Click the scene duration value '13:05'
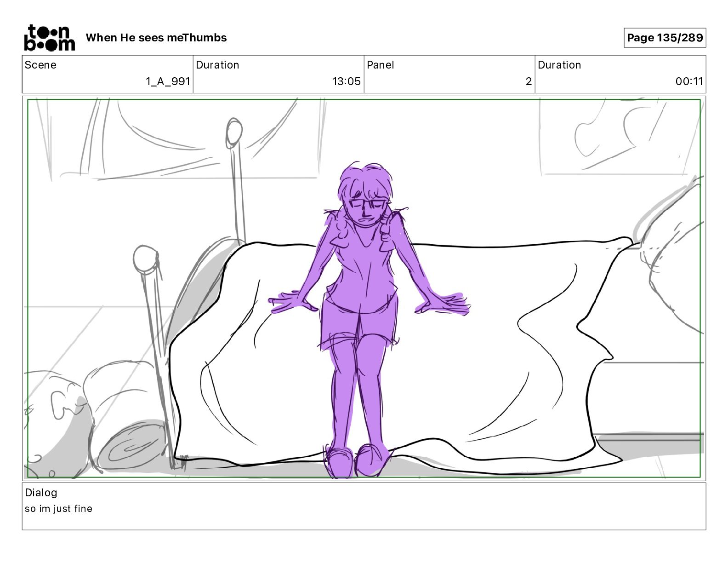Screen dimensions: 728x563 click(347, 81)
